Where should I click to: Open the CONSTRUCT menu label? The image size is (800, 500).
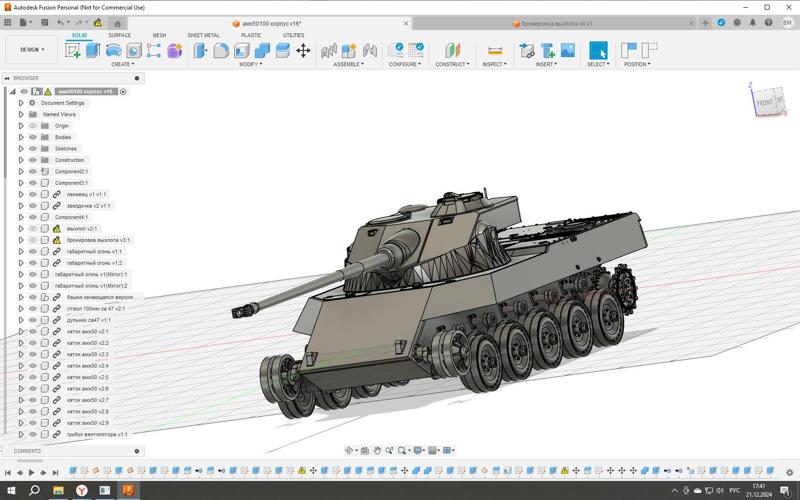coord(452,64)
